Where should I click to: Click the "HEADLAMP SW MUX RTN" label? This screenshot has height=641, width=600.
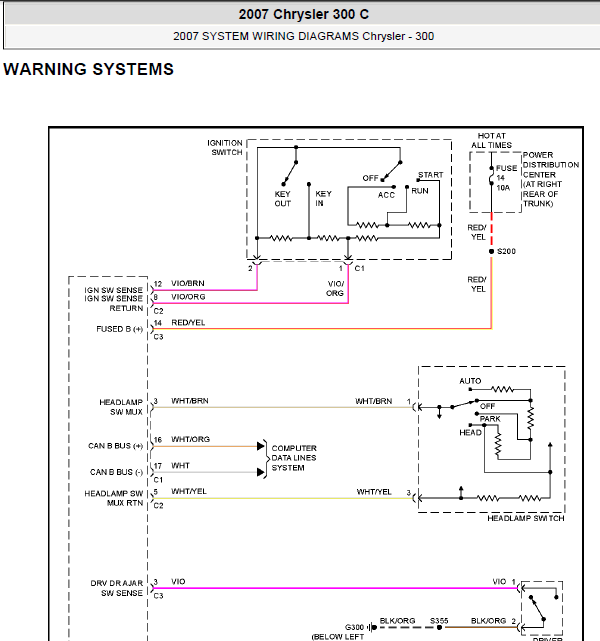[114, 498]
